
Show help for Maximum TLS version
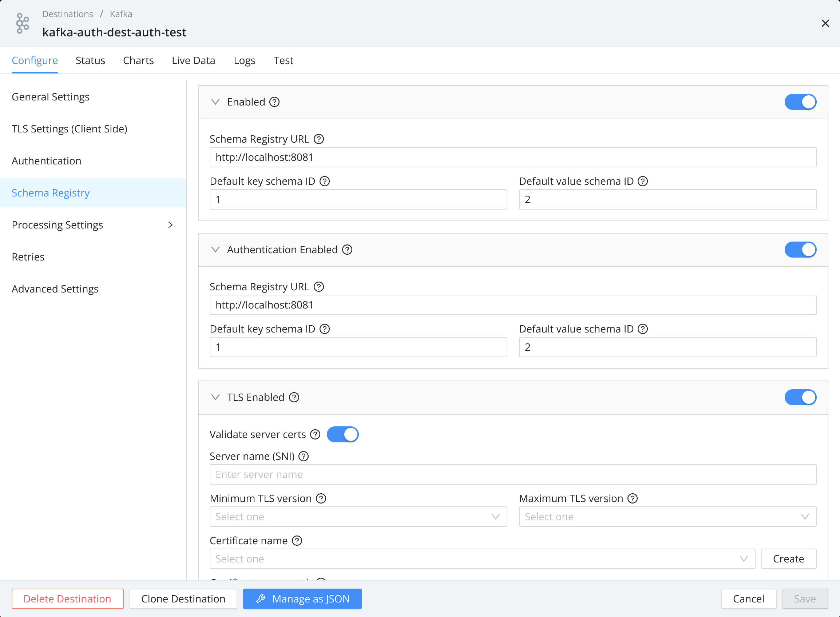click(x=632, y=498)
